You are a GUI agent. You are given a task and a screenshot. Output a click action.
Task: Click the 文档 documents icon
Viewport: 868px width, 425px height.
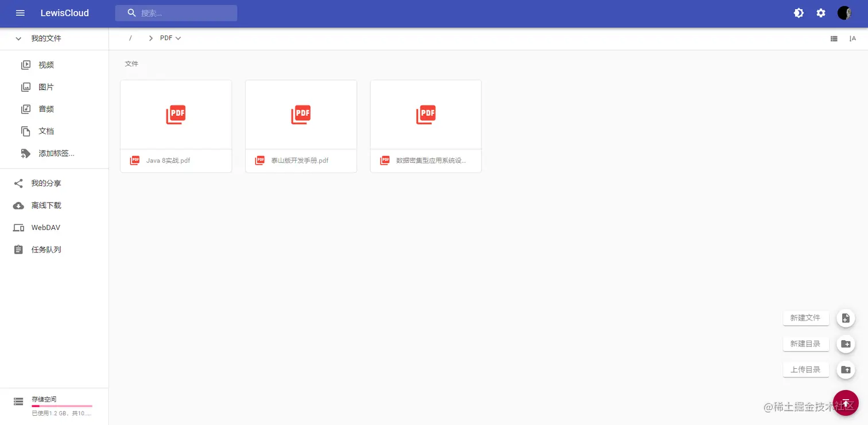pyautogui.click(x=26, y=131)
